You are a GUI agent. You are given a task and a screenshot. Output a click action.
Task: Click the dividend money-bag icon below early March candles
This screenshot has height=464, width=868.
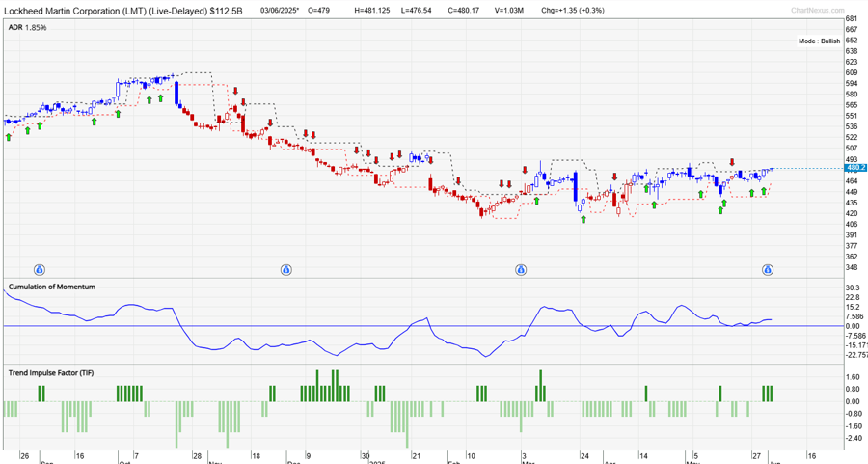(x=521, y=270)
